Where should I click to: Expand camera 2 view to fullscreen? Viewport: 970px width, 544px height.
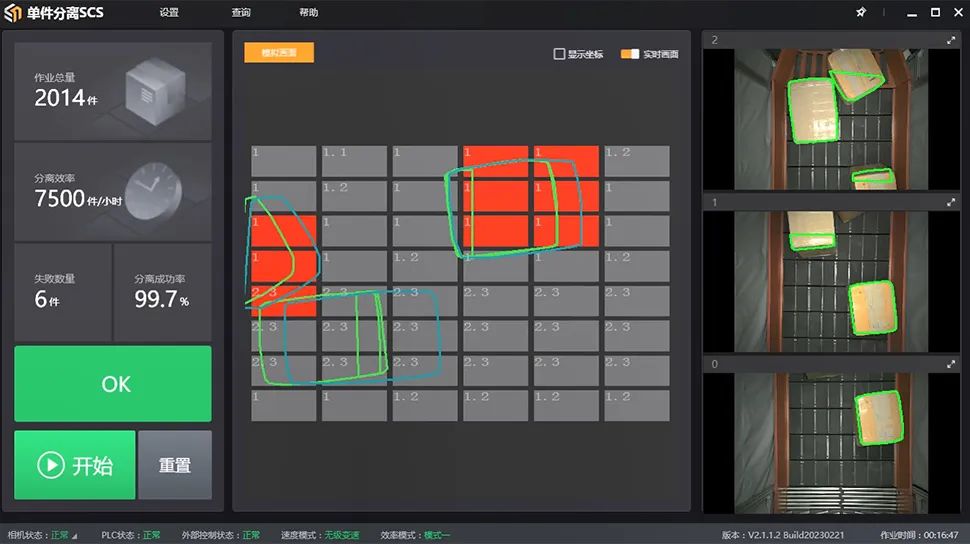pos(951,40)
